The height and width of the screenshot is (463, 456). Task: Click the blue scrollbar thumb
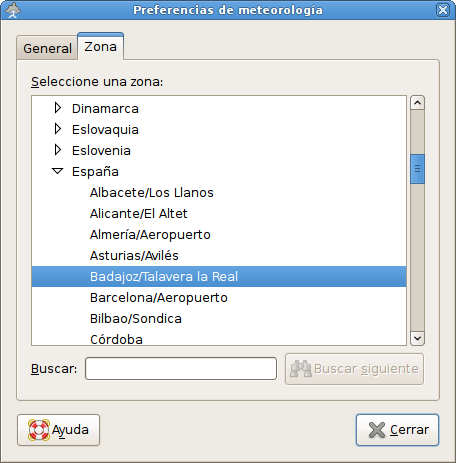[417, 169]
